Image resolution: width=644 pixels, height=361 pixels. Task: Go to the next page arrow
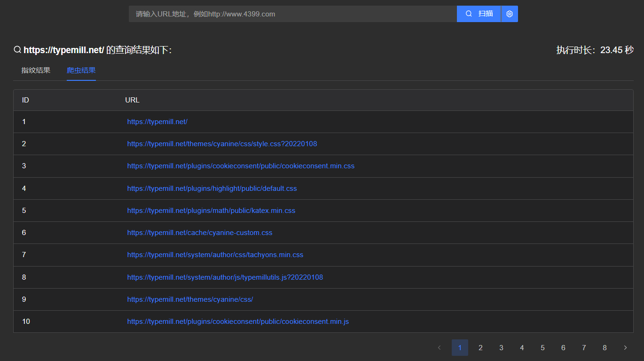625,348
